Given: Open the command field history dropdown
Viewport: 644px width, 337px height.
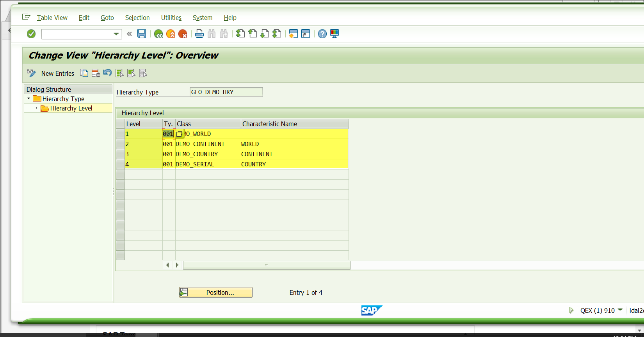Looking at the screenshot, I should [x=116, y=34].
